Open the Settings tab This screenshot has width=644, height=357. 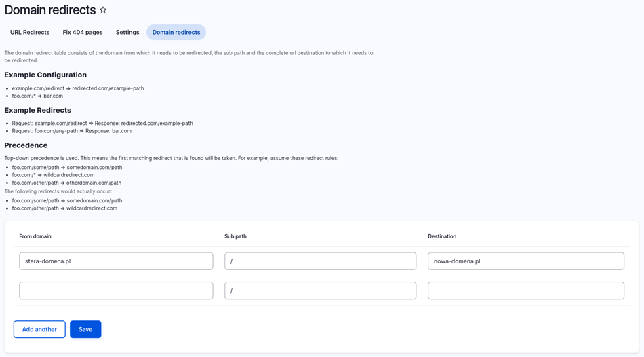point(127,32)
